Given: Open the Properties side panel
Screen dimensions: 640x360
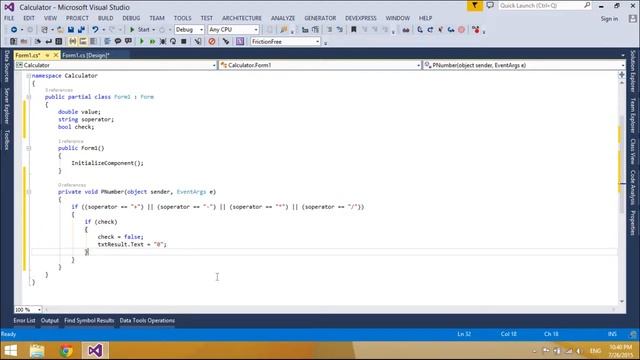Looking at the screenshot, I should point(633,223).
